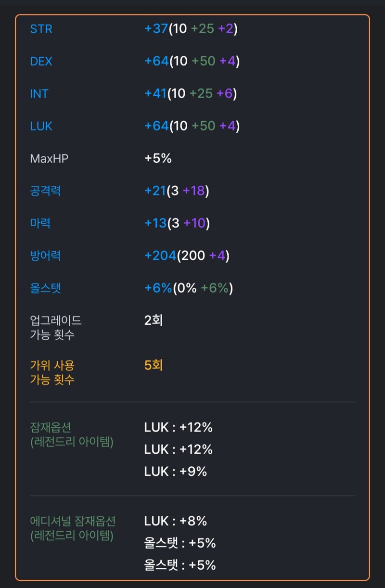The height and width of the screenshot is (588, 385).
Task: Click the DEX +64 stat value
Action: pos(192,62)
